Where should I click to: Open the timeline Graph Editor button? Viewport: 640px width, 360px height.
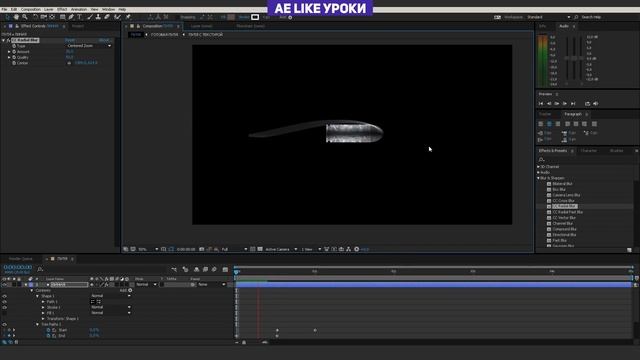pos(225,269)
